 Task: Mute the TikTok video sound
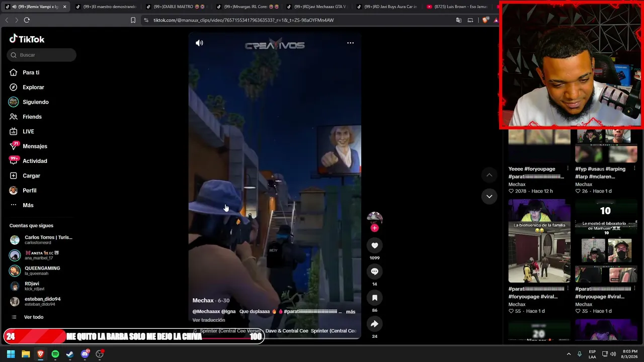[x=199, y=43]
